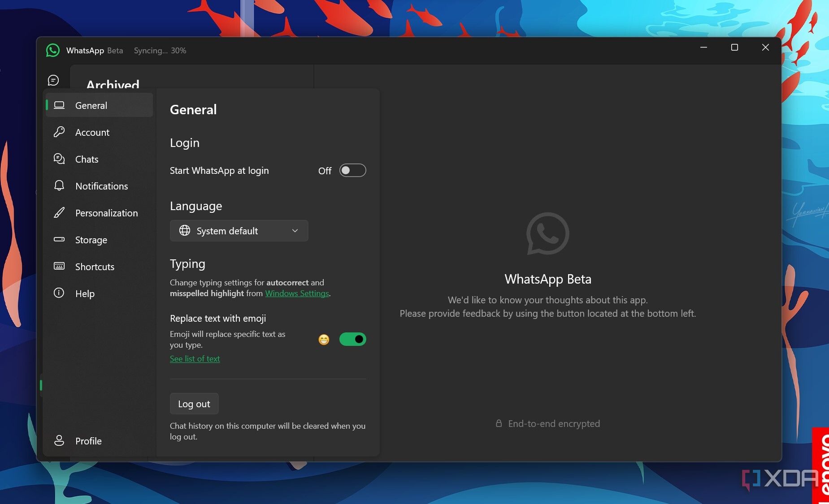This screenshot has width=829, height=504.
Task: Click the Replace text with emoji heading
Action: [218, 319]
